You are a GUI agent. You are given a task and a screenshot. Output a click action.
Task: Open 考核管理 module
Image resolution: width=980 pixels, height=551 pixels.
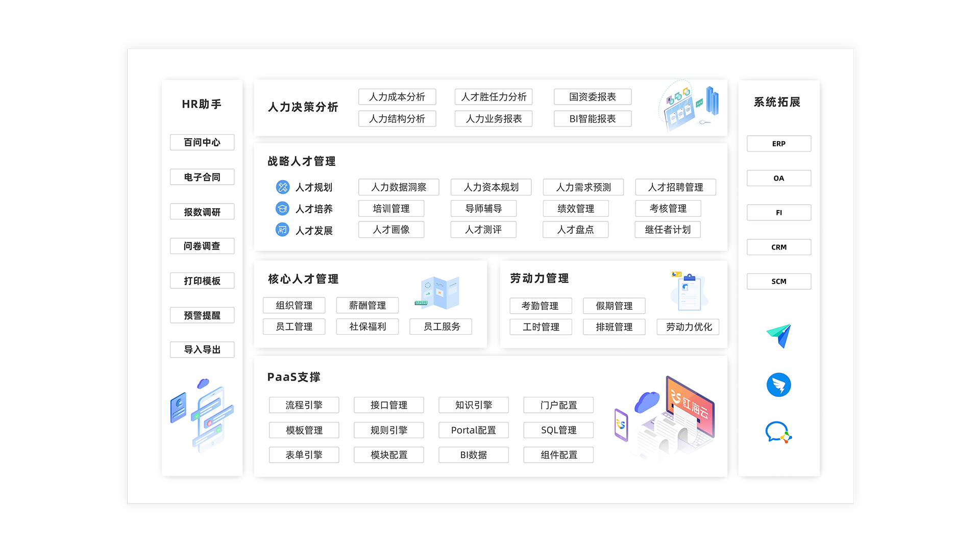pos(668,209)
